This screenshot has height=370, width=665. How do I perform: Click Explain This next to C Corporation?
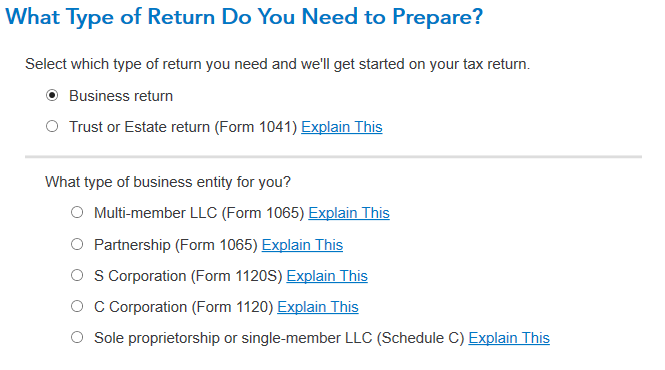(x=318, y=307)
